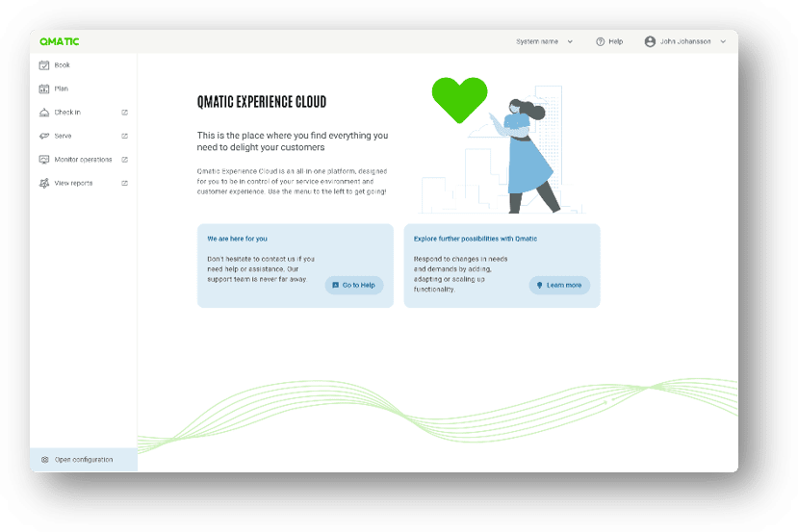Click the Help question mark icon
This screenshot has width=798, height=532.
(600, 41)
